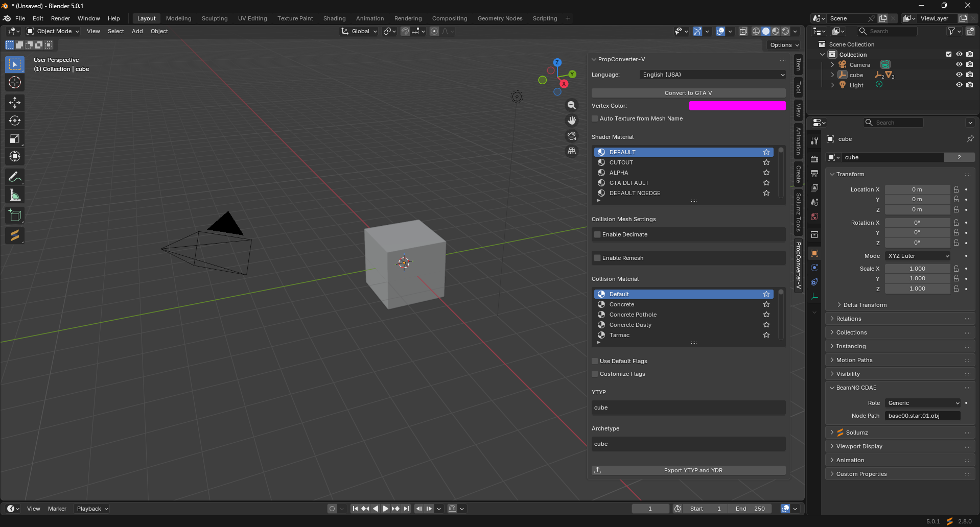This screenshot has width=980, height=527.
Task: Enable the Enable Decimate checkbox
Action: [597, 234]
